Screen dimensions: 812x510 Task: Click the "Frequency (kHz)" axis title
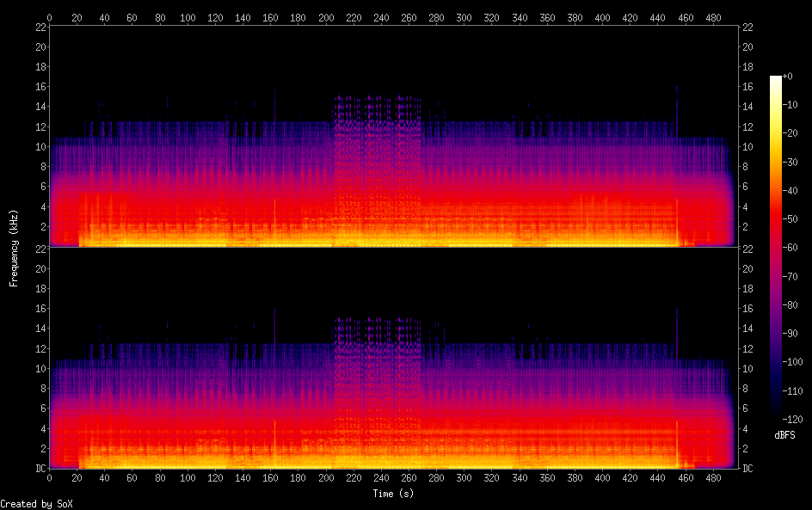14,248
